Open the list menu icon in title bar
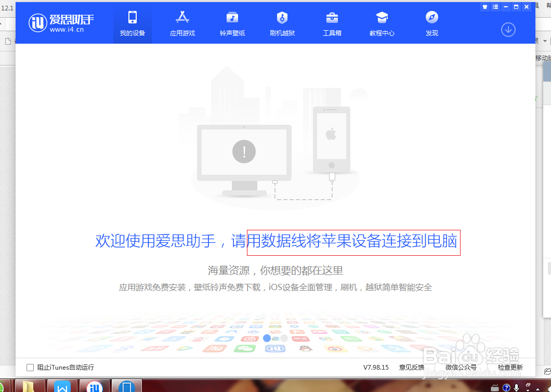The image size is (551, 392). (x=495, y=7)
